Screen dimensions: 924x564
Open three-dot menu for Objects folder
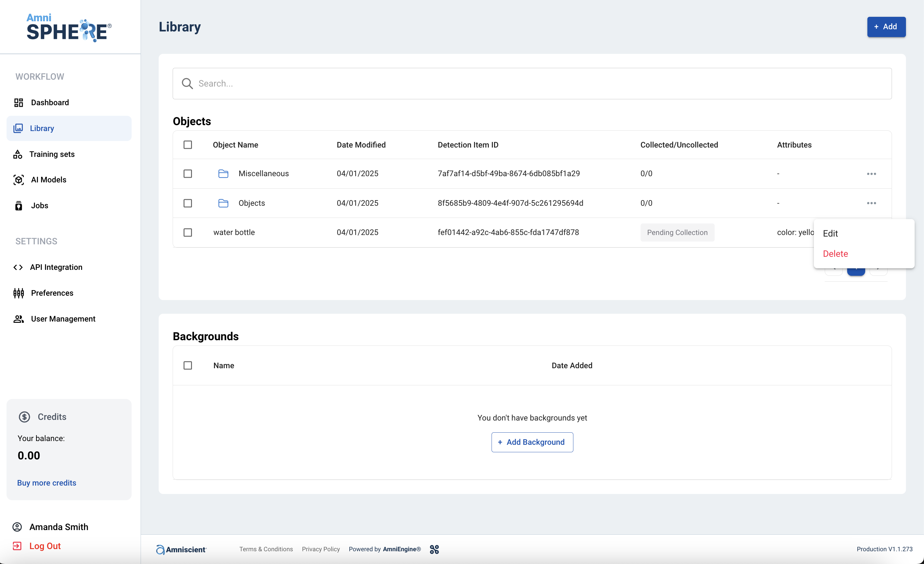[x=871, y=203]
